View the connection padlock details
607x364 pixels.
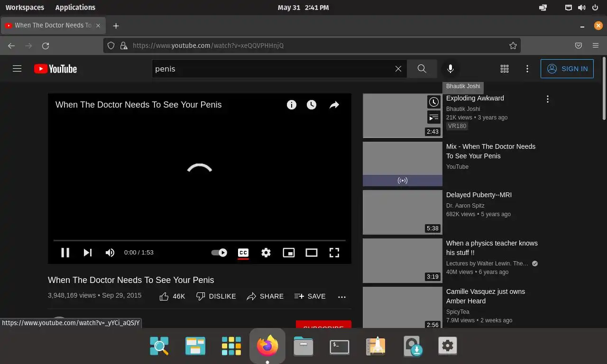click(x=124, y=45)
